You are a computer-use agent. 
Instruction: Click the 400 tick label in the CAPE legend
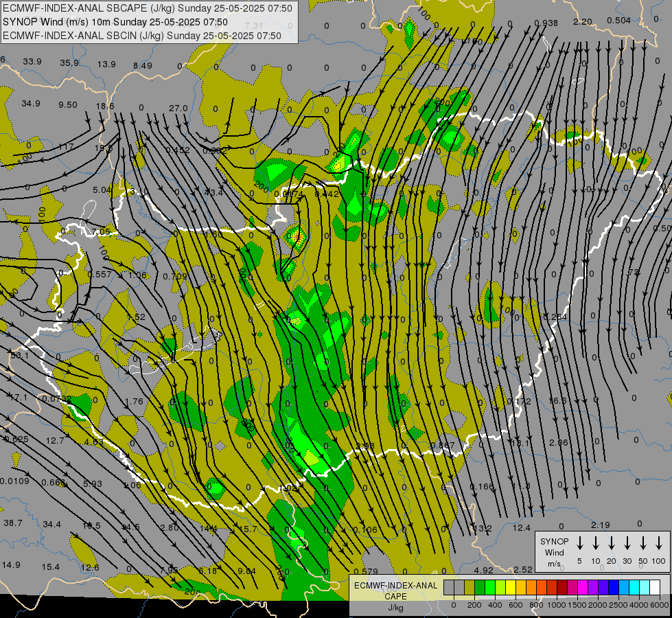pos(495,605)
